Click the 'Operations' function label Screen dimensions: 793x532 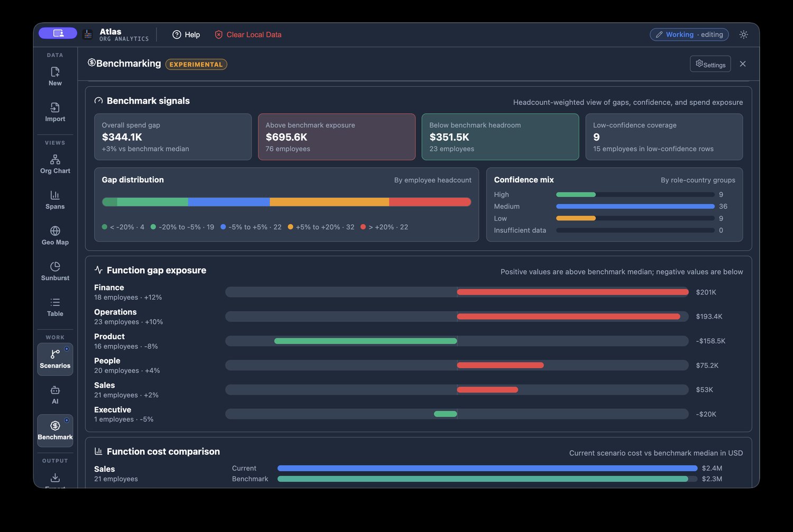(115, 312)
